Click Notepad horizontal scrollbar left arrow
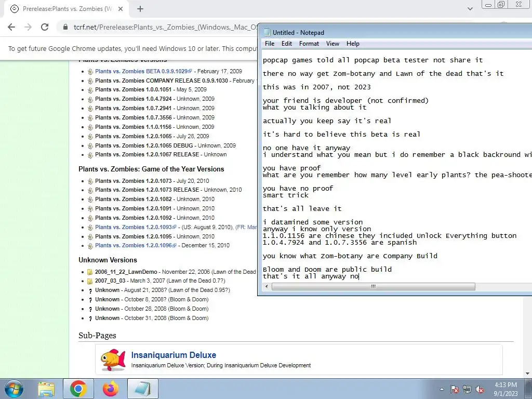532x399 pixels. pyautogui.click(x=267, y=287)
